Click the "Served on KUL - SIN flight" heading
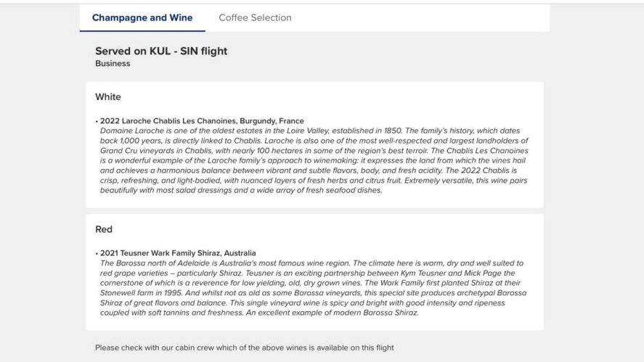 (161, 51)
